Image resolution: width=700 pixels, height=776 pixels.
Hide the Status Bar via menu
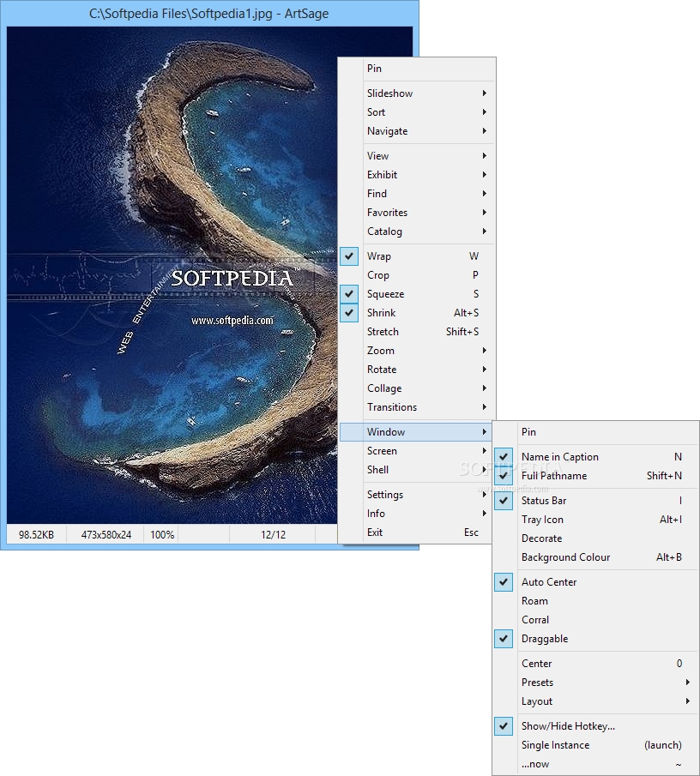point(595,501)
